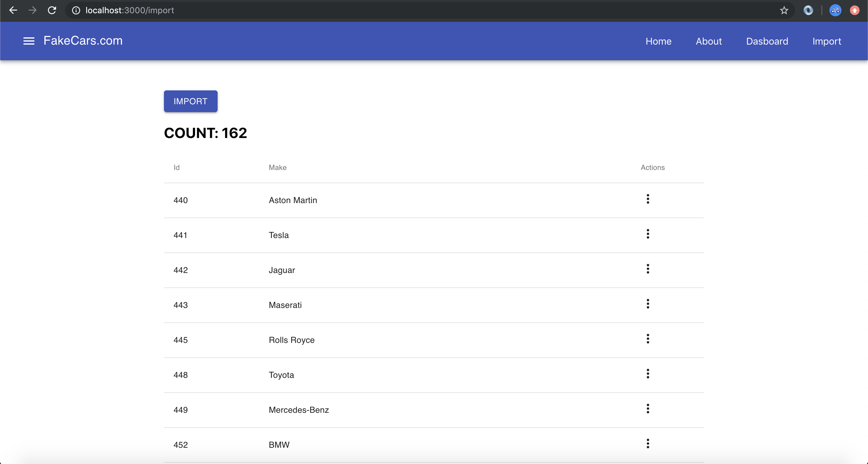Viewport: 868px width, 464px height.
Task: Open actions menu for Aston Martin row
Action: click(648, 199)
